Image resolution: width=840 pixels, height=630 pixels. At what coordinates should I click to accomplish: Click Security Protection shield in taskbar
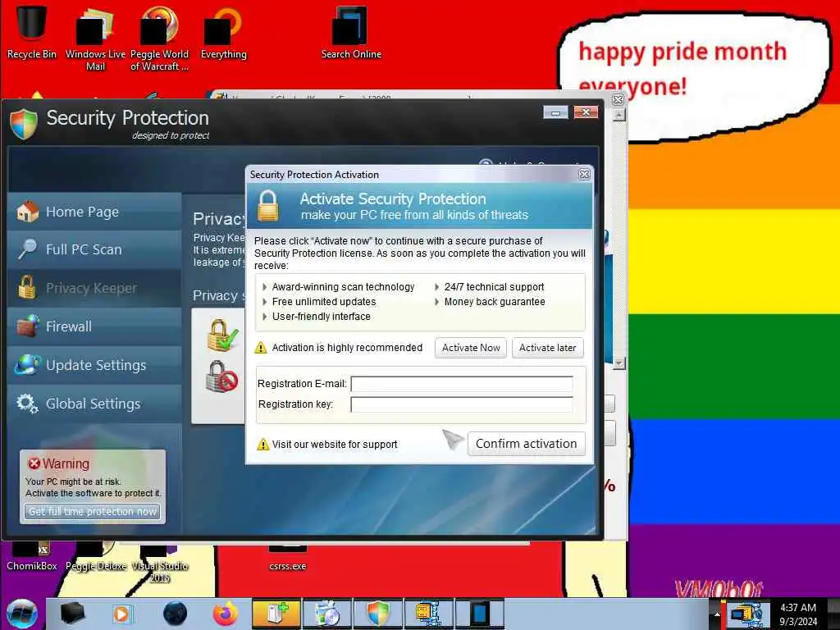[x=377, y=614]
